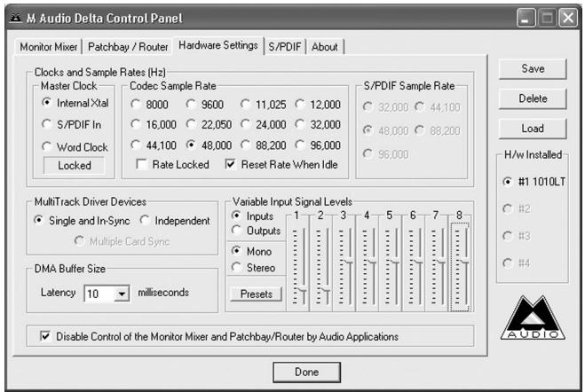Click the Latency value field showing 10
Viewport: 585px width, 392px height.
(99, 294)
